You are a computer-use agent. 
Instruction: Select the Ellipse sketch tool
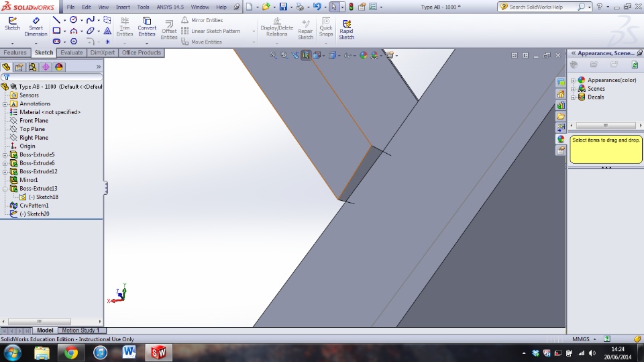[x=91, y=31]
